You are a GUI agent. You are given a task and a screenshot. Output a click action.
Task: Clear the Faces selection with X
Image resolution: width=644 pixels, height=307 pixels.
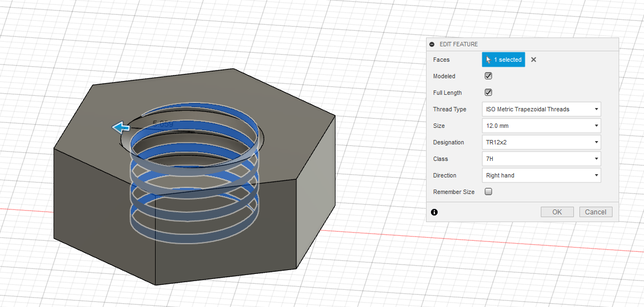(534, 60)
